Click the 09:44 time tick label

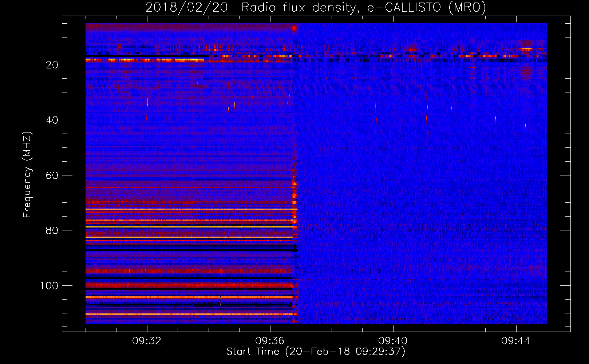516,341
